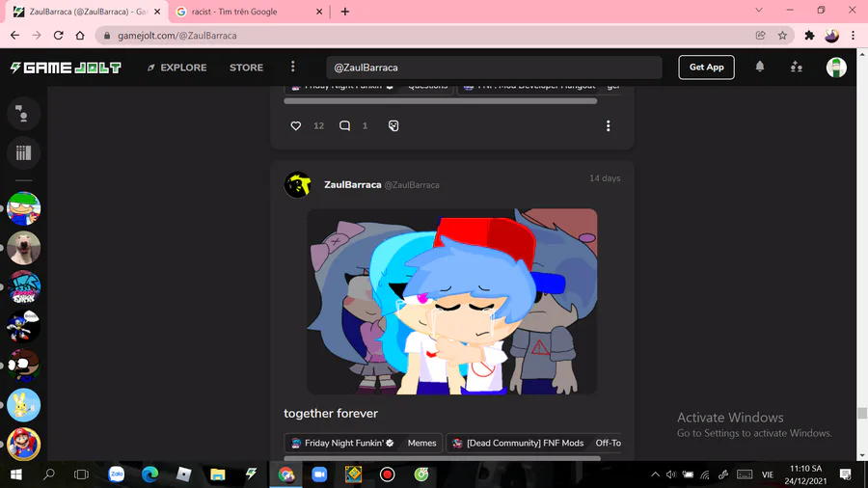Open Zalo from the taskbar

coord(117,474)
